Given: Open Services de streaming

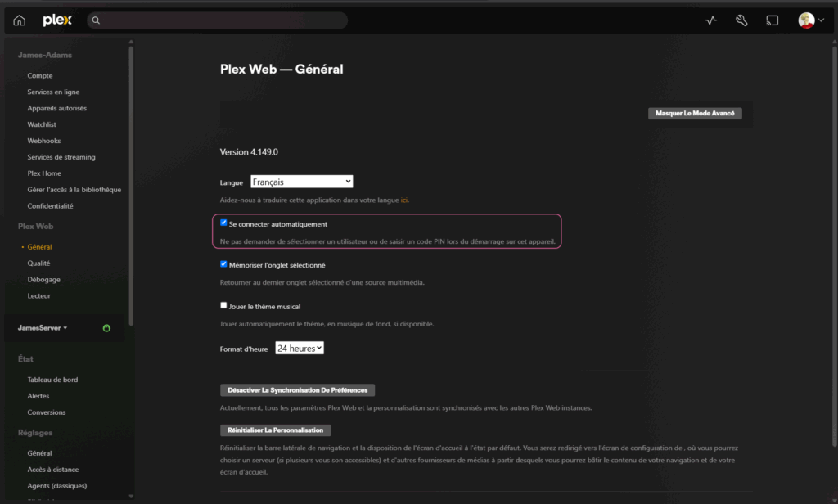Looking at the screenshot, I should point(61,157).
